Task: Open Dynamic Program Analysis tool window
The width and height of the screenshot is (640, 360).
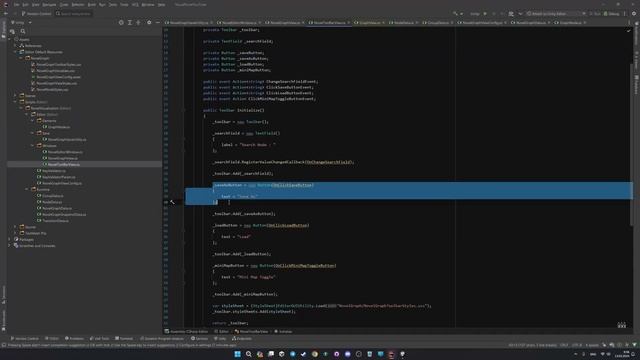Action: pyautogui.click(x=162, y=338)
